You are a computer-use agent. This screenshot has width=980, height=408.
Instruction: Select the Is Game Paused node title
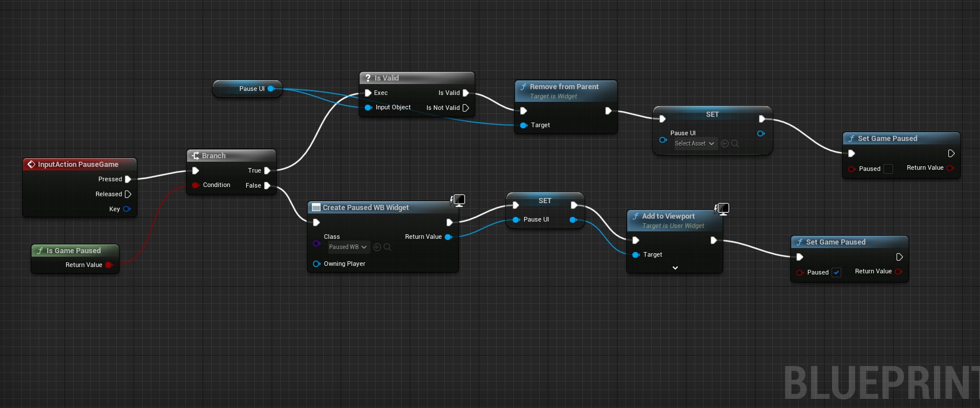point(74,251)
